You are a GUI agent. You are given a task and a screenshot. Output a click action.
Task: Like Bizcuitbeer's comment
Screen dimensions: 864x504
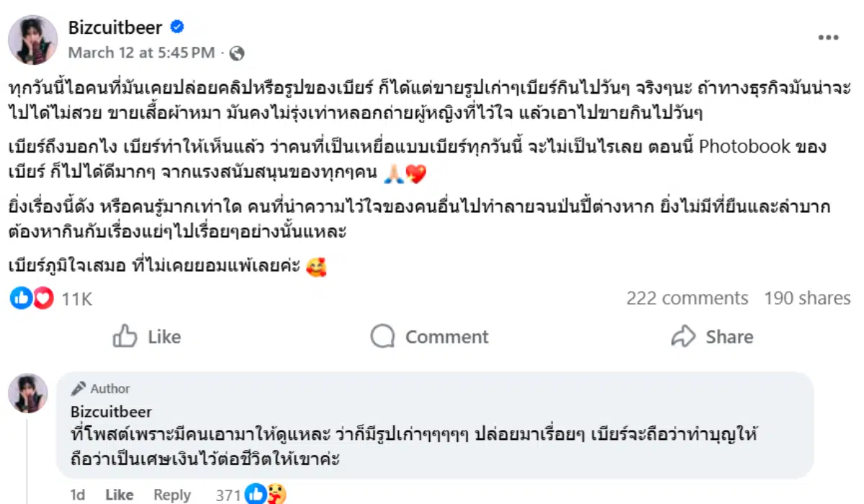click(119, 495)
